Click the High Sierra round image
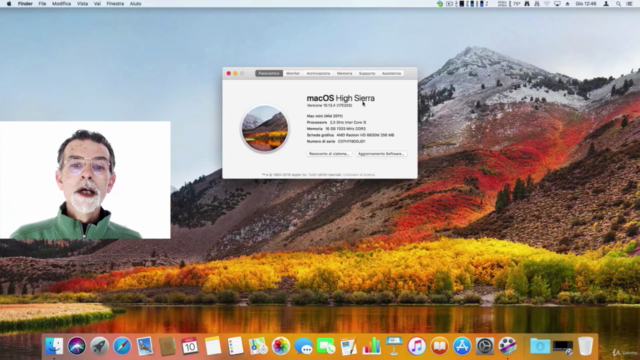The height and width of the screenshot is (360, 640). [265, 129]
